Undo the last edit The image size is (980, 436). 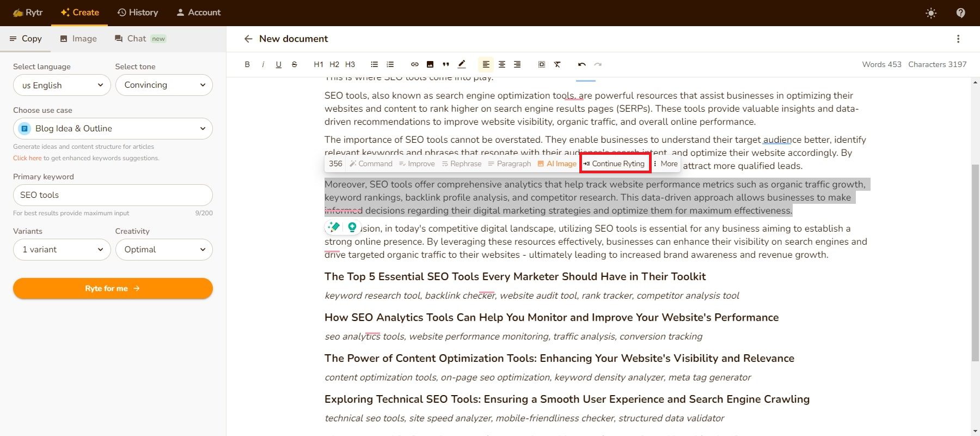click(581, 64)
